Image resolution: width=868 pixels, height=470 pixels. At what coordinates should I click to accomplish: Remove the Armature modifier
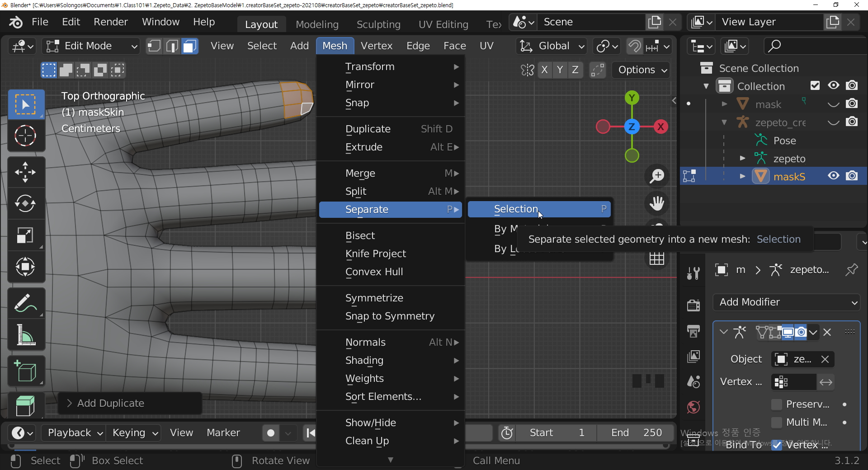point(827,333)
